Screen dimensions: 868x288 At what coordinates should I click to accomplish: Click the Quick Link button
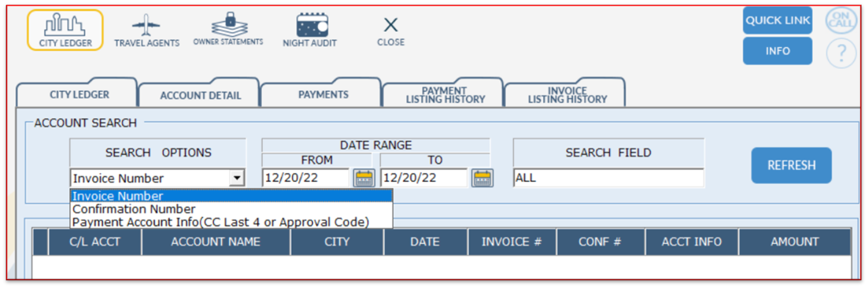click(777, 21)
